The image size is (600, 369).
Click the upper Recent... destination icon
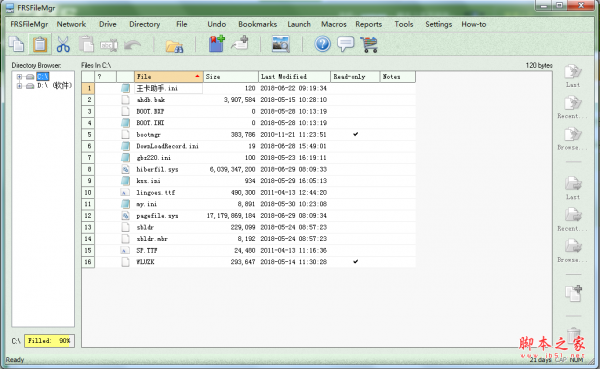click(x=573, y=103)
